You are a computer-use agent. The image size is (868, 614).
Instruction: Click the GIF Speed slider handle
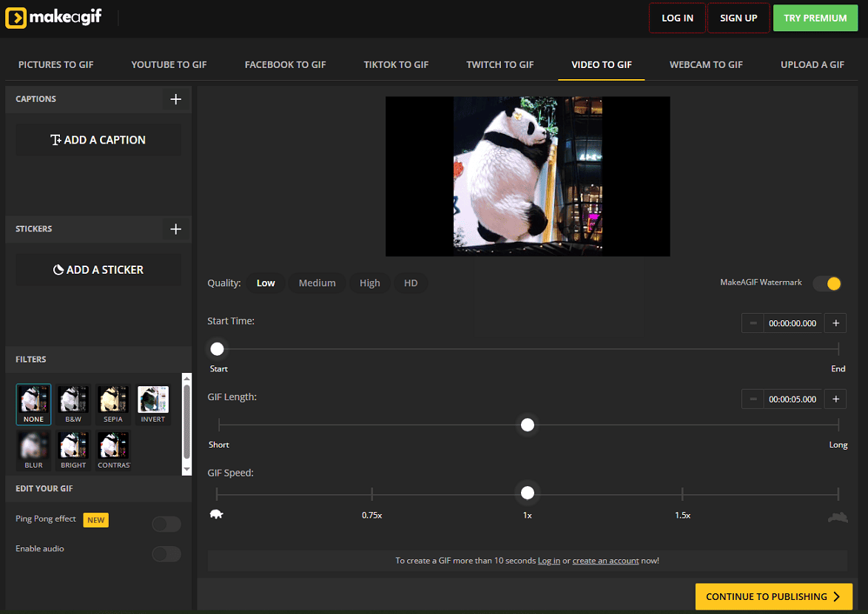(528, 493)
